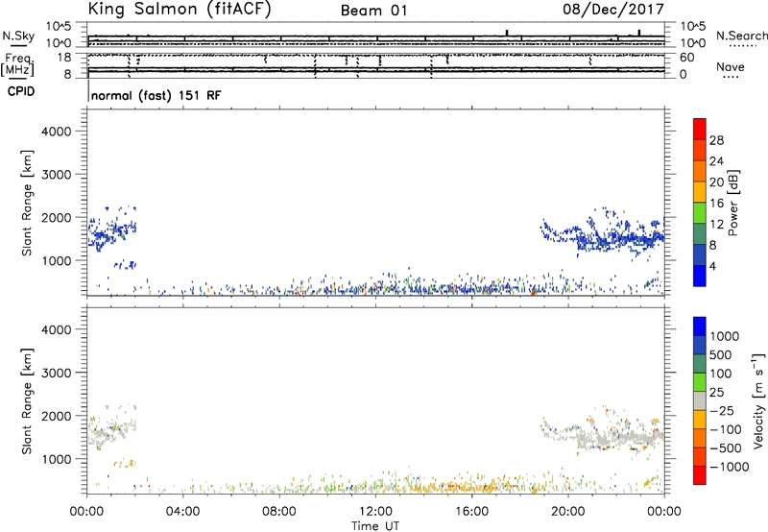Image resolution: width=768 pixels, height=532 pixels.
Task: Click the '60' Nave axis label
Action: (686, 58)
